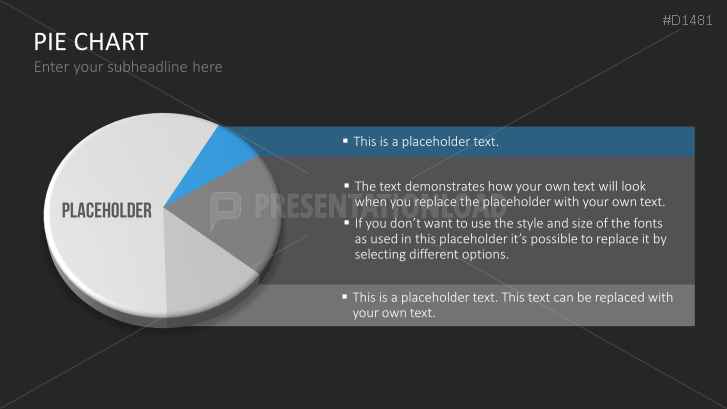Click the 'Enter your subheadline here' text

(x=128, y=67)
